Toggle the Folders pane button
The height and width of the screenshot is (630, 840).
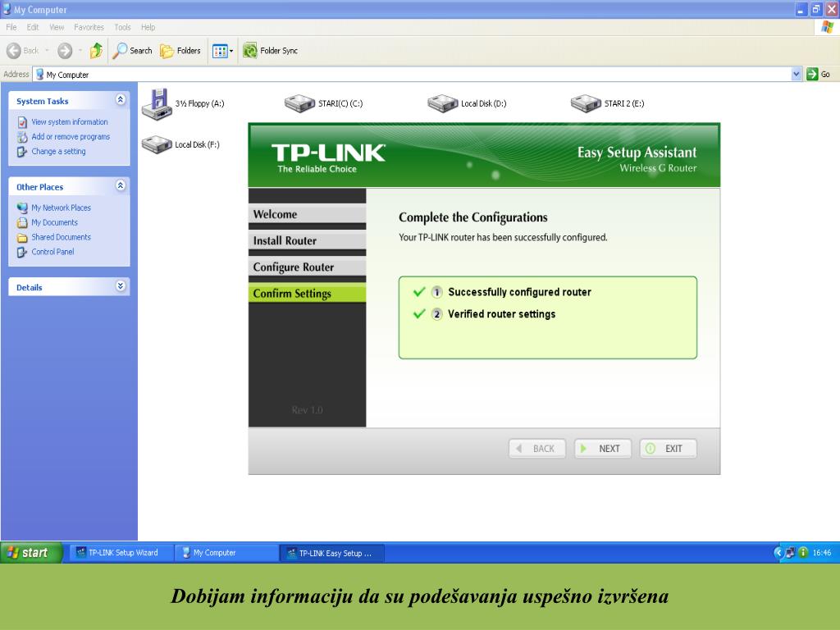click(x=180, y=51)
